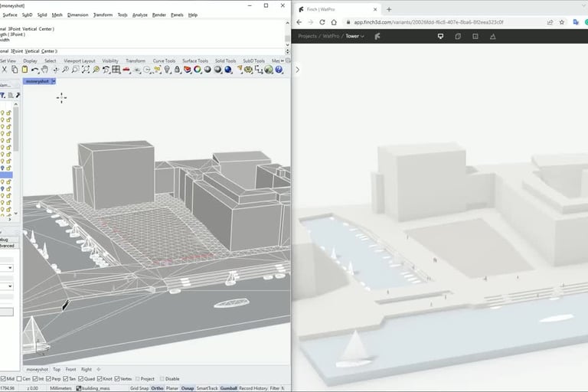
Task: Click the light bulb Hide objects icon
Action: click(167, 70)
